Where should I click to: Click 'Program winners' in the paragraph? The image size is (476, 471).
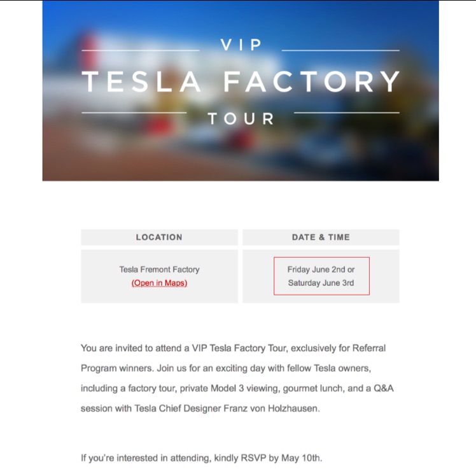click(x=113, y=369)
